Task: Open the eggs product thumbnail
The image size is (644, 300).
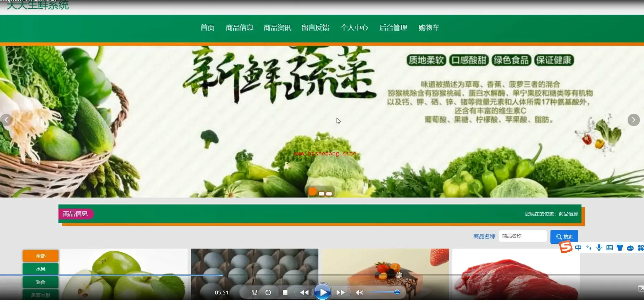Action: [x=254, y=274]
